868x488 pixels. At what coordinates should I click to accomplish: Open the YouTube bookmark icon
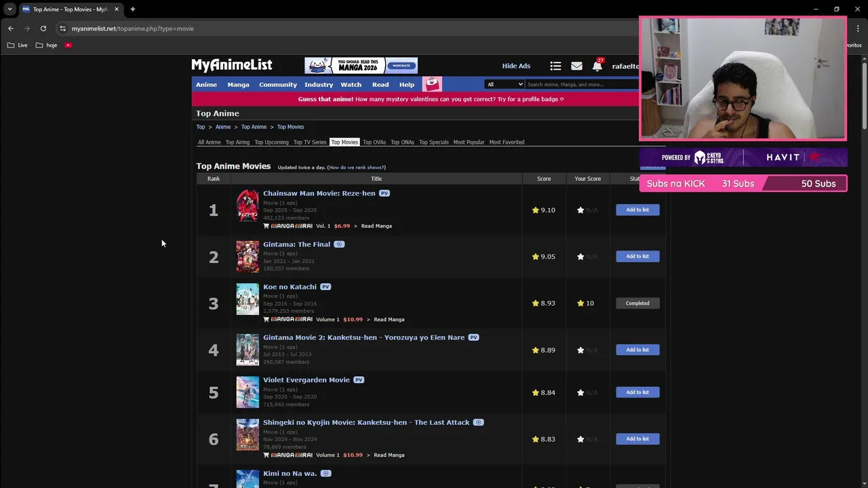pyautogui.click(x=68, y=45)
